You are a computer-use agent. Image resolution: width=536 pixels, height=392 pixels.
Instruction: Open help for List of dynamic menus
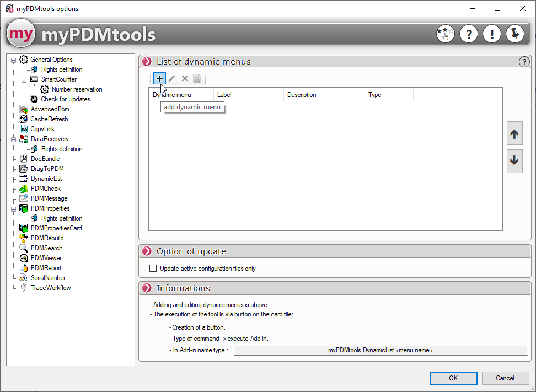pyautogui.click(x=524, y=62)
